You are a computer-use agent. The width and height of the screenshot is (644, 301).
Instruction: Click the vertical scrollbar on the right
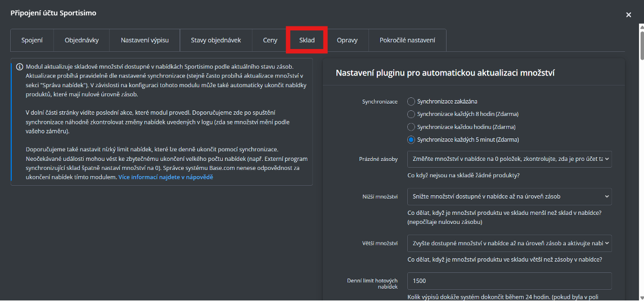tap(642, 45)
